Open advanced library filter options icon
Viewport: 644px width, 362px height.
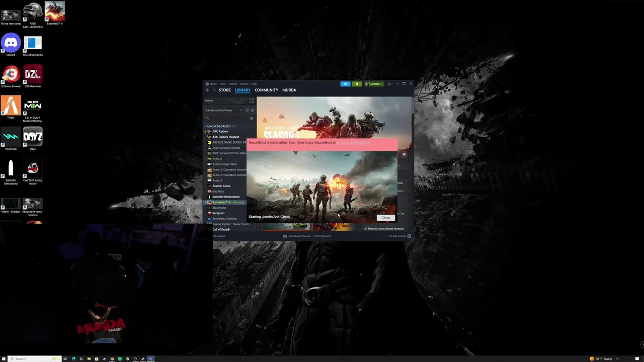[252, 118]
